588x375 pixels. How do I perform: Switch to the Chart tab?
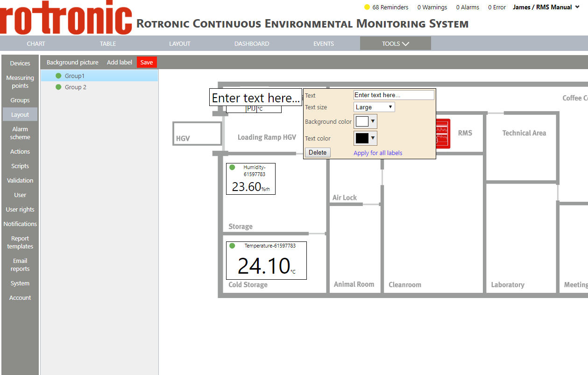tap(36, 43)
